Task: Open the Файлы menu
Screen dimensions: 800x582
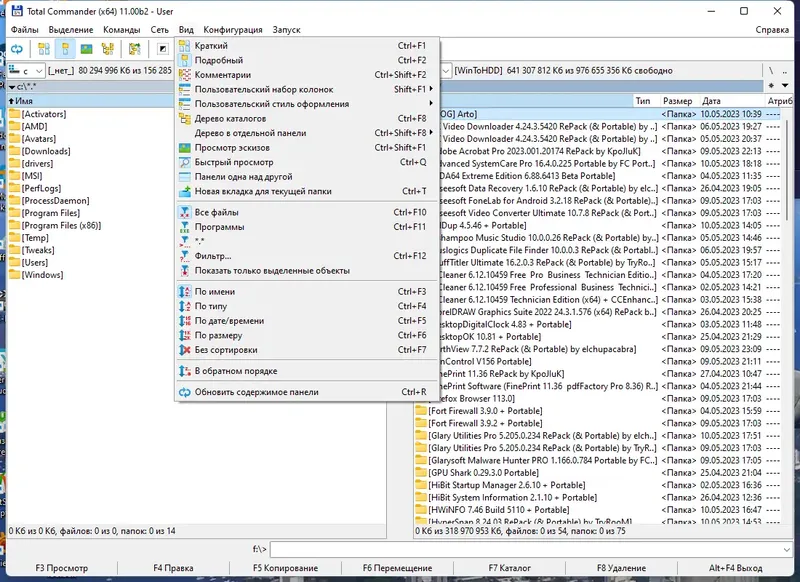Action: [24, 30]
